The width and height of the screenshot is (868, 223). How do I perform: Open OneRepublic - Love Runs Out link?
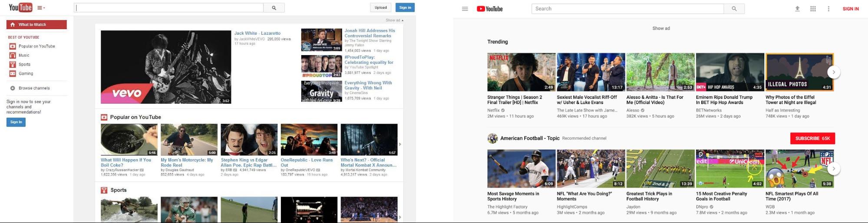point(307,163)
